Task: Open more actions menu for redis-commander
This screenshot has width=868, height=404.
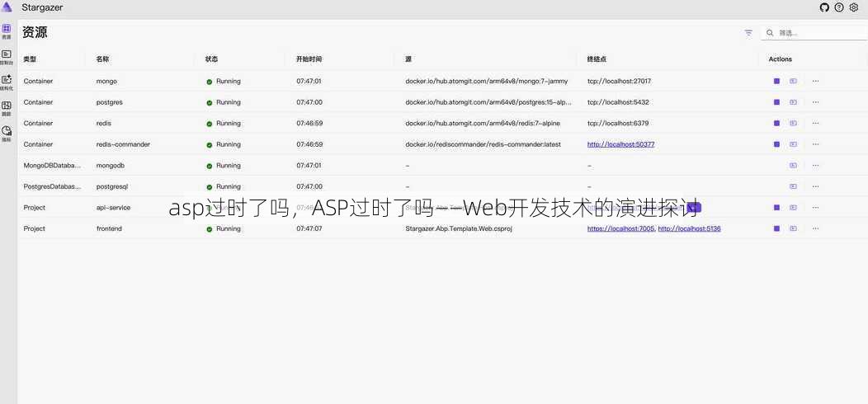Action: point(815,144)
